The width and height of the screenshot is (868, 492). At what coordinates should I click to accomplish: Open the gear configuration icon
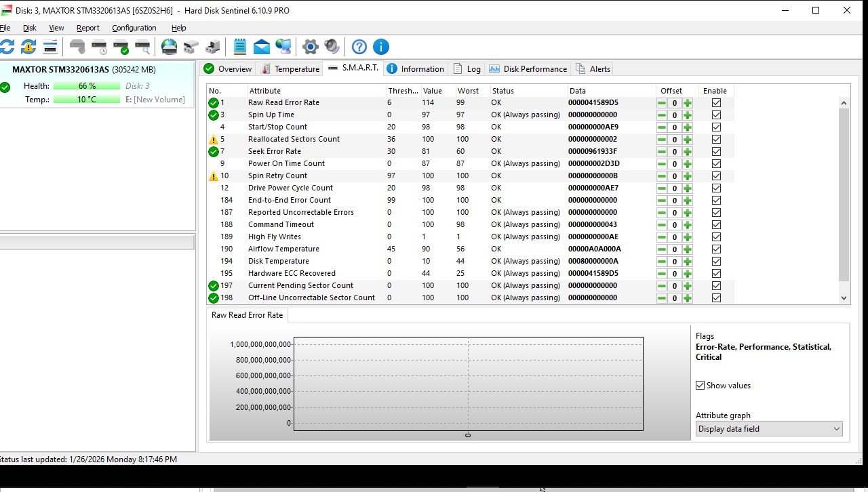311,47
